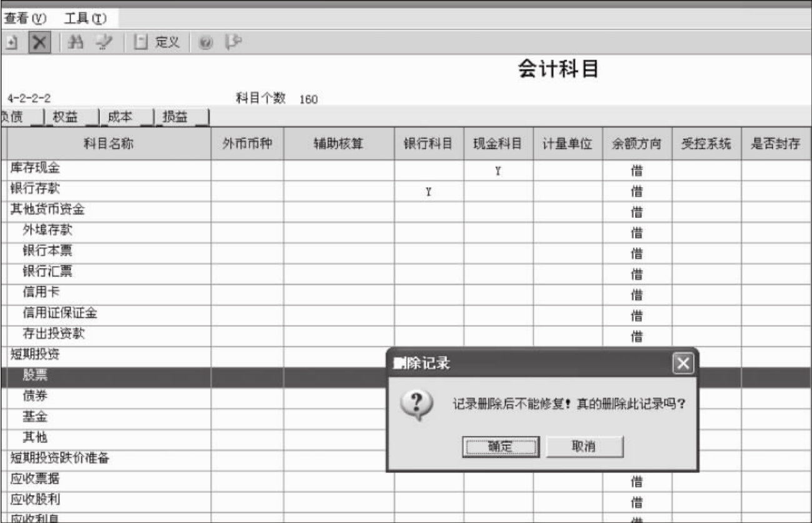This screenshot has width=812, height=523.
Task: Click the 现金科目 column header
Action: pos(498,144)
